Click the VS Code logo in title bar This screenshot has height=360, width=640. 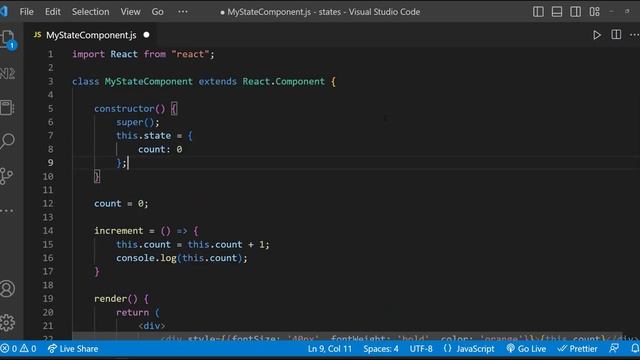[4, 11]
